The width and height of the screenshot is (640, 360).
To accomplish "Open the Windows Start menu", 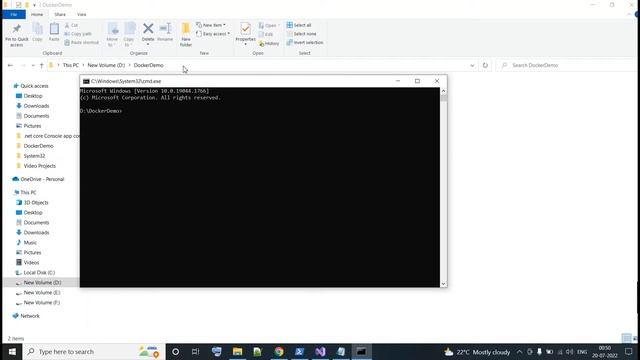I will click(12, 351).
